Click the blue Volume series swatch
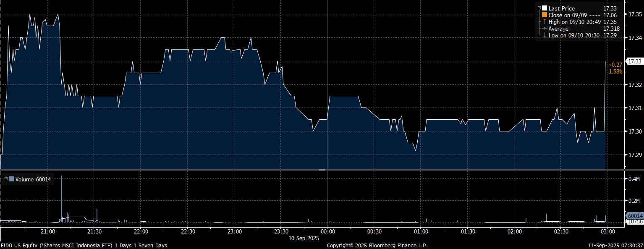644x249 pixels. [11, 179]
